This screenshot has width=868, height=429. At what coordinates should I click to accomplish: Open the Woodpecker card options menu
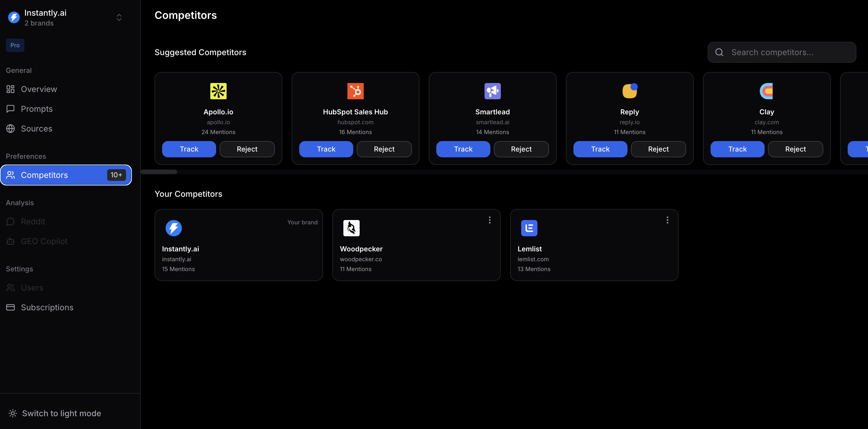point(489,220)
